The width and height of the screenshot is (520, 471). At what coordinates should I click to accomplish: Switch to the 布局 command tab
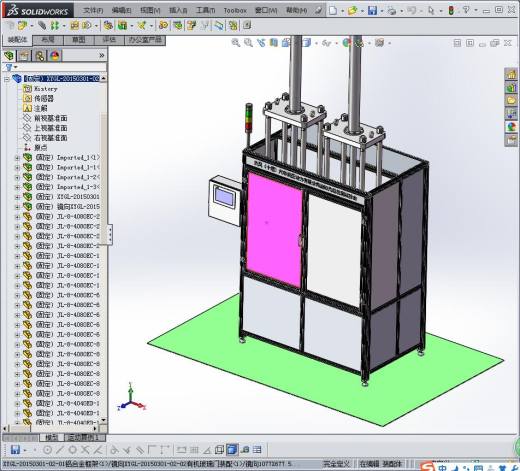(x=48, y=40)
